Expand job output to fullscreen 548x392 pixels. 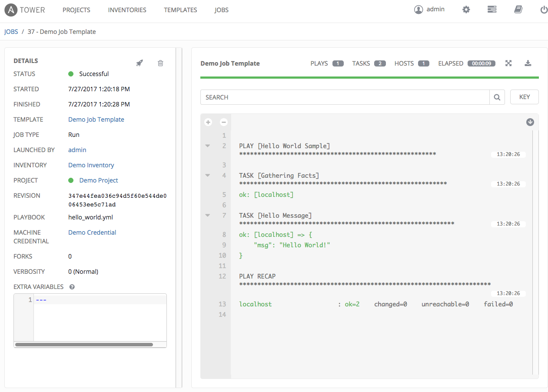(508, 63)
